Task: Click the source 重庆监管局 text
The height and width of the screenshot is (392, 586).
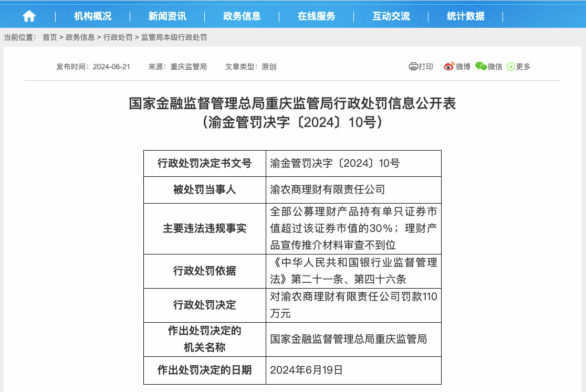Action: [x=189, y=67]
